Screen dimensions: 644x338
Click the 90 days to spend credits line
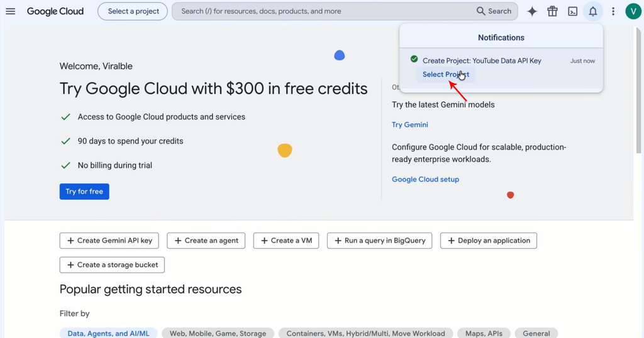click(131, 141)
